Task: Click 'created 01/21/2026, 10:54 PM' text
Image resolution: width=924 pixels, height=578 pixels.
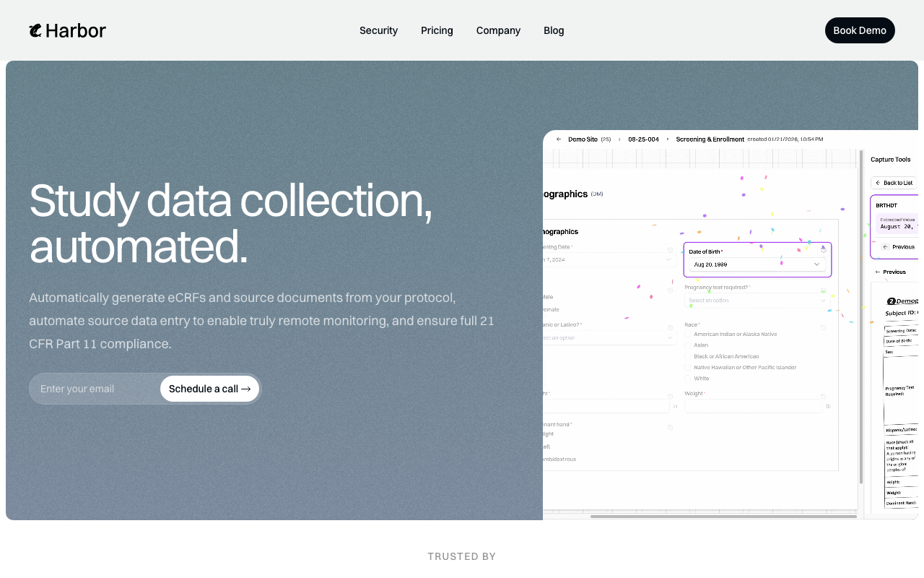Action: pyautogui.click(x=785, y=139)
